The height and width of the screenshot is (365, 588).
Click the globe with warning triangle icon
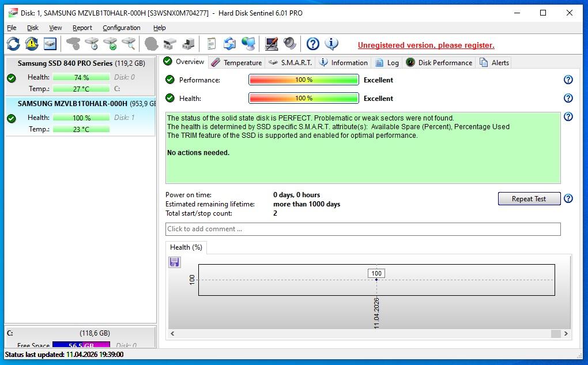click(32, 44)
